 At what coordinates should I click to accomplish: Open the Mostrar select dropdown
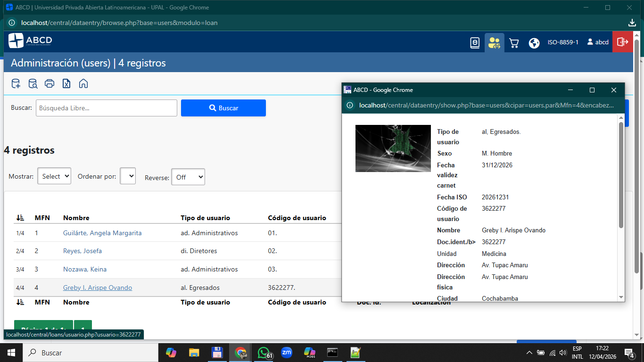pyautogui.click(x=54, y=176)
